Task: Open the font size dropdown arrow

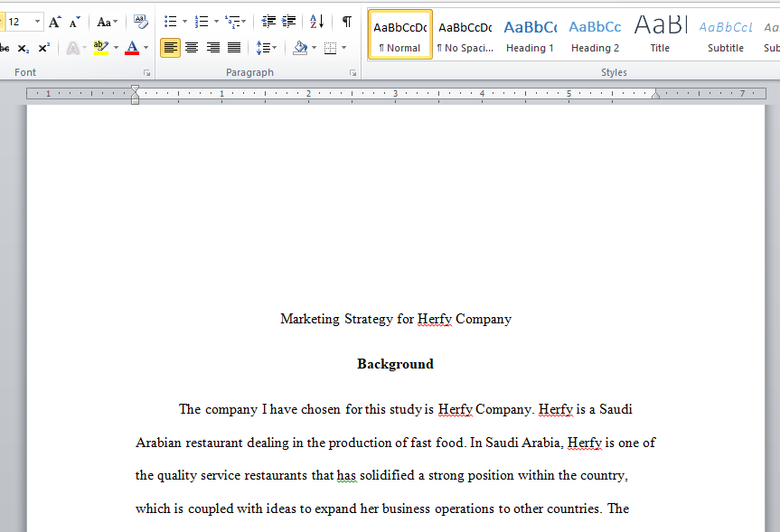Action: click(x=37, y=22)
